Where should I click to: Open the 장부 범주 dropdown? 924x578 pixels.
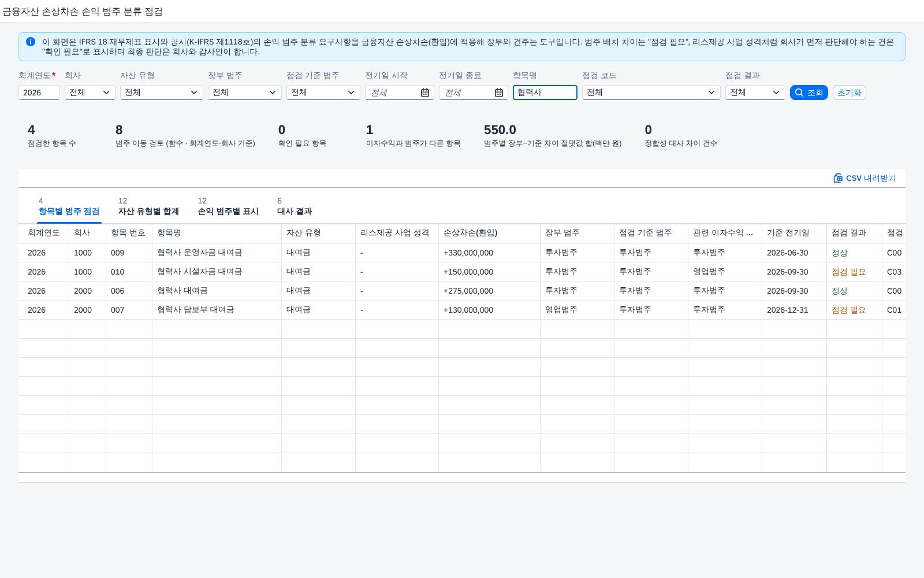tap(245, 92)
